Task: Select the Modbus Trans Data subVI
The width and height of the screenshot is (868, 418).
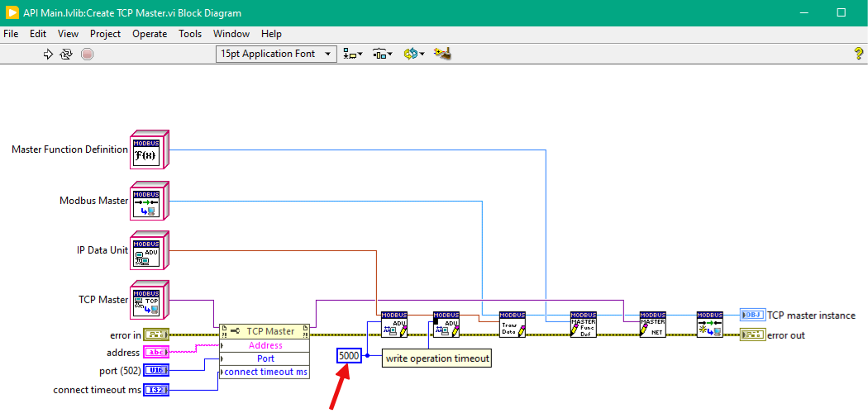Action: point(512,325)
